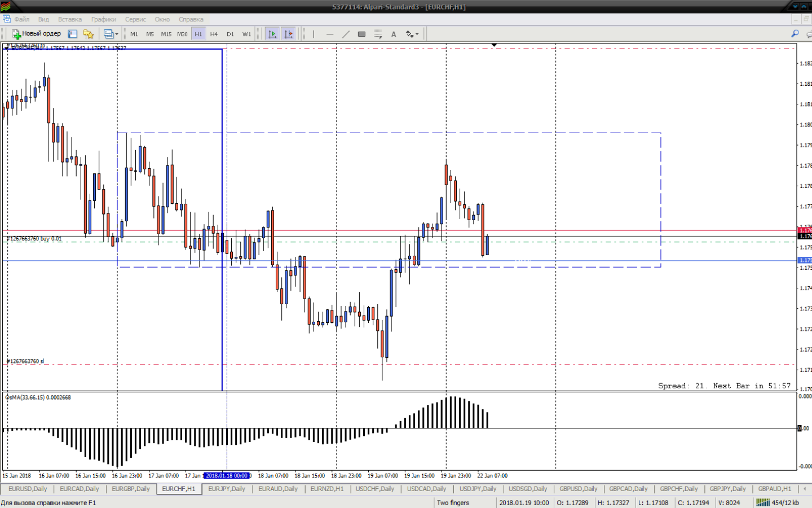Switch to the EURNZD,H1 chart tab
This screenshot has height=508, width=812.
click(327, 489)
